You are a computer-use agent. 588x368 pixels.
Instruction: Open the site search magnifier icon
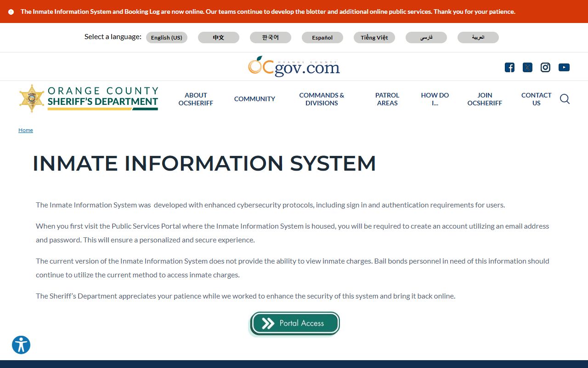pos(565,99)
